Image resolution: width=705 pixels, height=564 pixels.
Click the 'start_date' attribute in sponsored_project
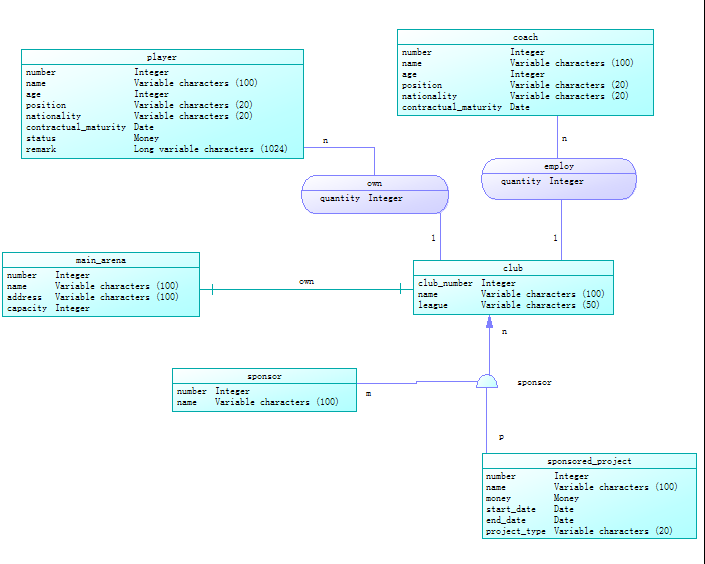[x=511, y=510]
